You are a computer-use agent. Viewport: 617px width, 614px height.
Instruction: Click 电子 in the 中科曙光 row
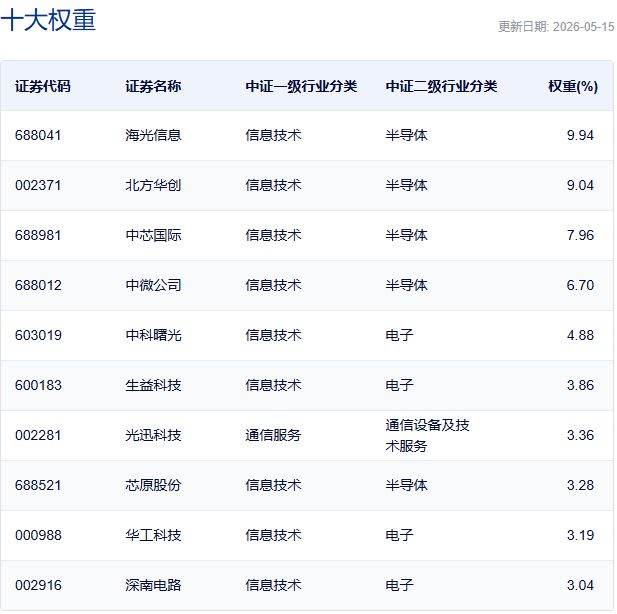[x=399, y=335]
